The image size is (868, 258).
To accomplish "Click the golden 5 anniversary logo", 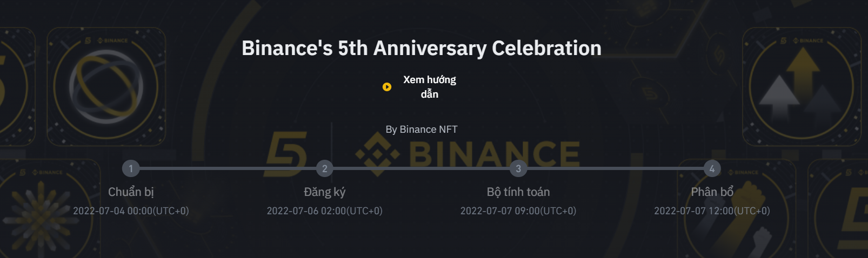I will pyautogui.click(x=286, y=154).
